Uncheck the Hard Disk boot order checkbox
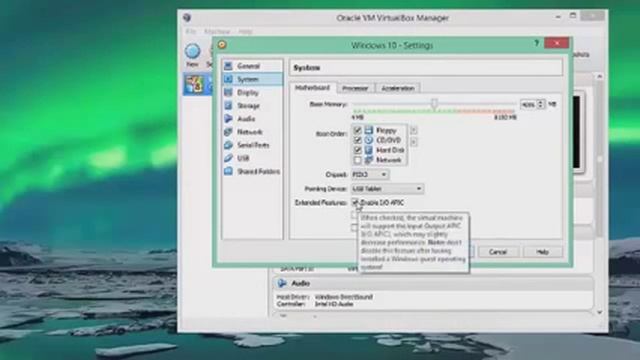Image resolution: width=640 pixels, height=360 pixels. [358, 150]
